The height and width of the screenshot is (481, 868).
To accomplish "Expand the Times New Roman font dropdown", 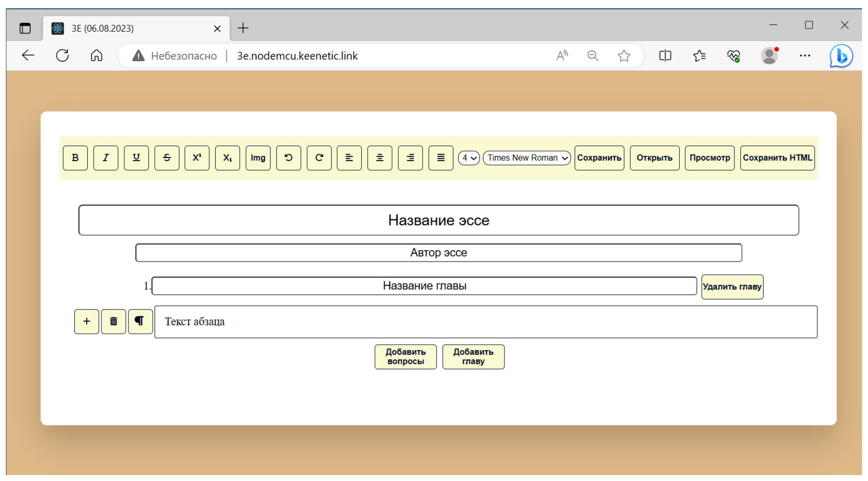I will point(526,158).
